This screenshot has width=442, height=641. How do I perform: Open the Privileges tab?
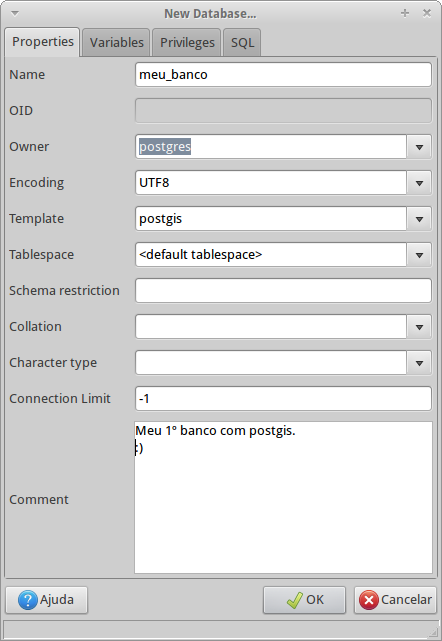(187, 42)
